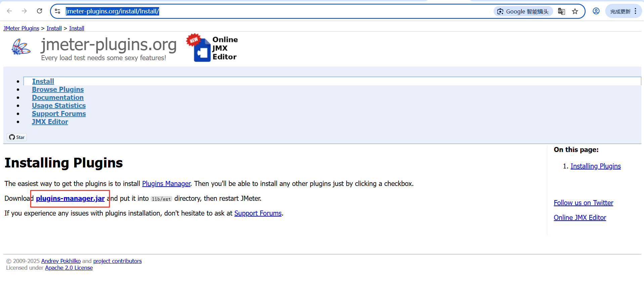Open Support Forums menu item
The image size is (644, 303).
59,114
